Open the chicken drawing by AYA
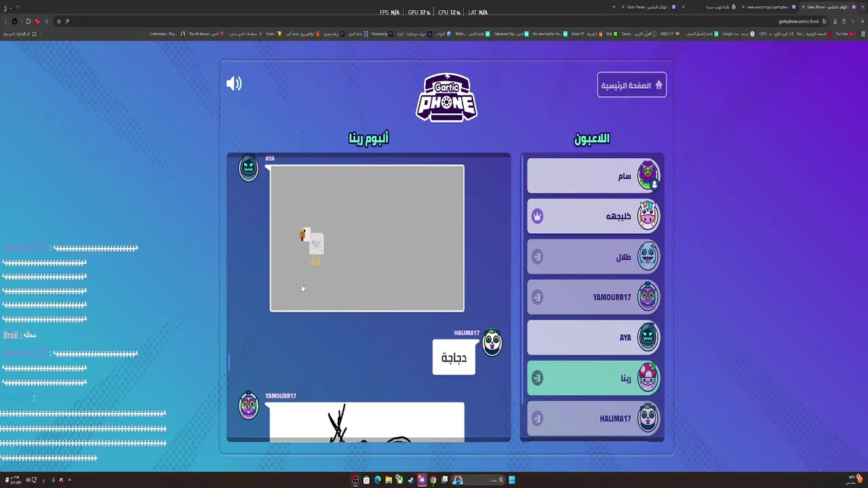 [367, 238]
